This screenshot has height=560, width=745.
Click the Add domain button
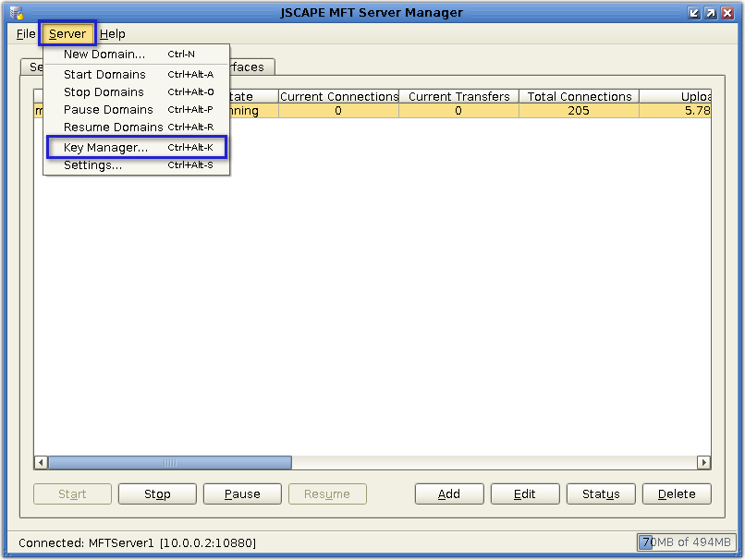pyautogui.click(x=449, y=494)
